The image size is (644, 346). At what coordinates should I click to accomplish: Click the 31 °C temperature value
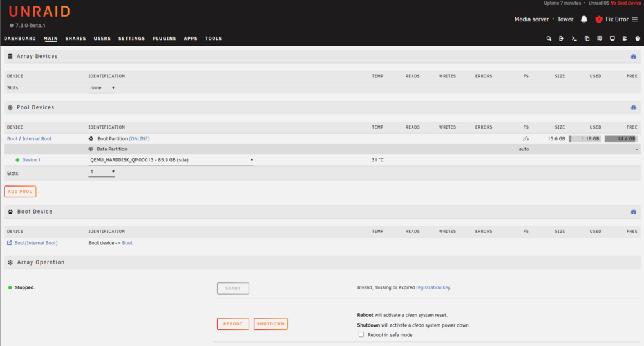point(377,160)
